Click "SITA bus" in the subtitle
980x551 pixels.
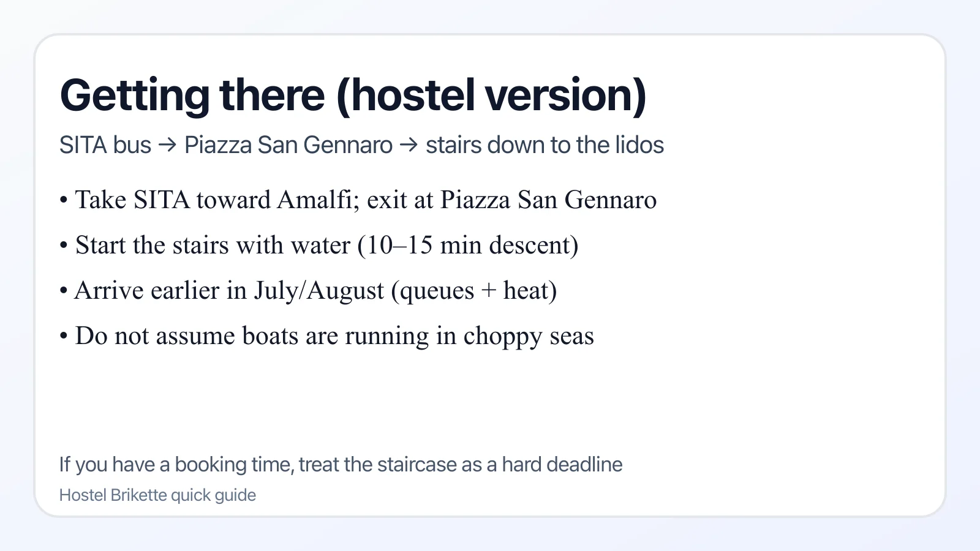[105, 146]
